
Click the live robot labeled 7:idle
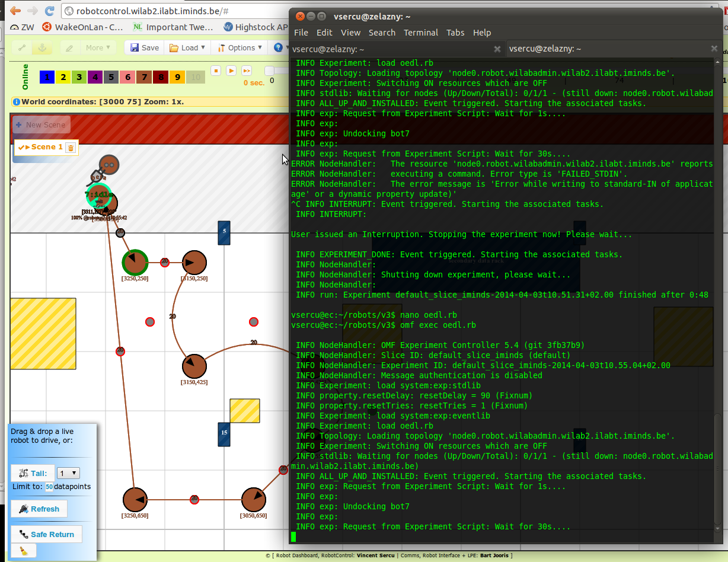click(100, 197)
